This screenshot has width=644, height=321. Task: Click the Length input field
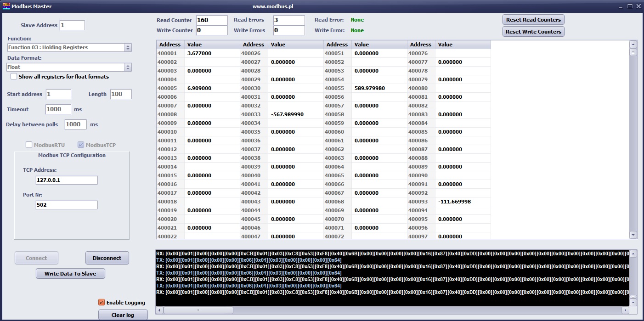click(121, 94)
